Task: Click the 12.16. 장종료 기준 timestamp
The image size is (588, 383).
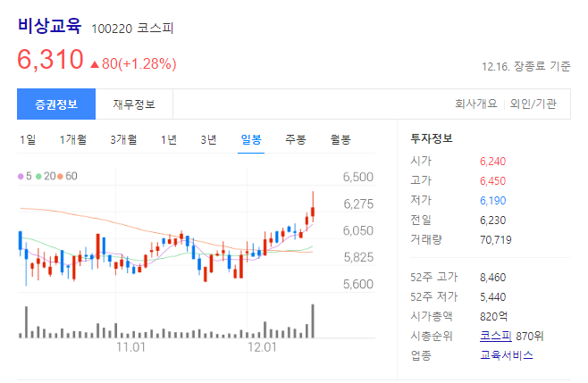Action: 526,67
